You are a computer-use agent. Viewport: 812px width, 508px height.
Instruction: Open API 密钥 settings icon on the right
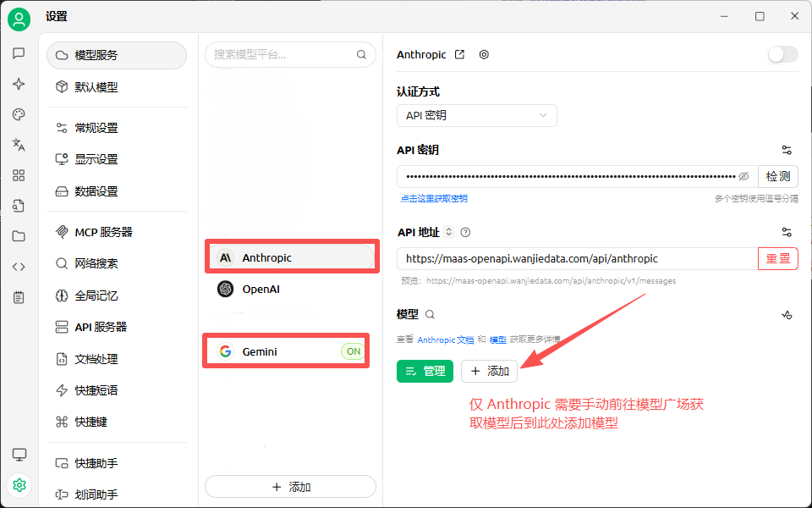coord(787,150)
